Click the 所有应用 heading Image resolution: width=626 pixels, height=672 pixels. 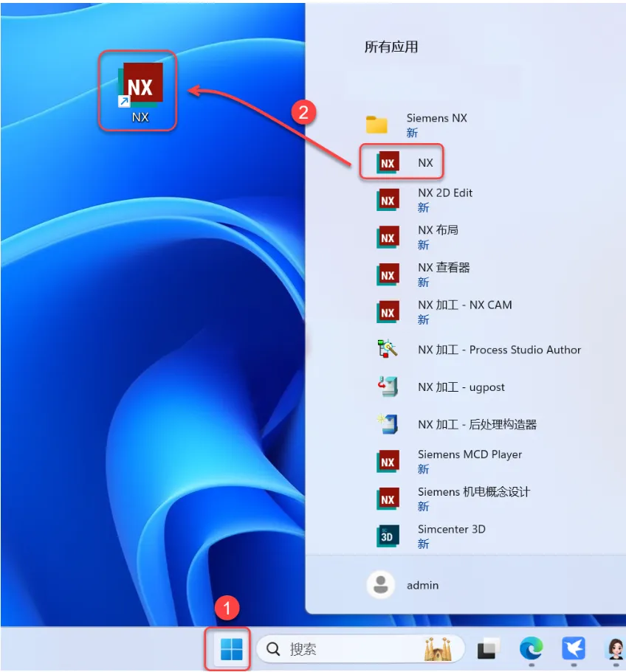pos(391,46)
